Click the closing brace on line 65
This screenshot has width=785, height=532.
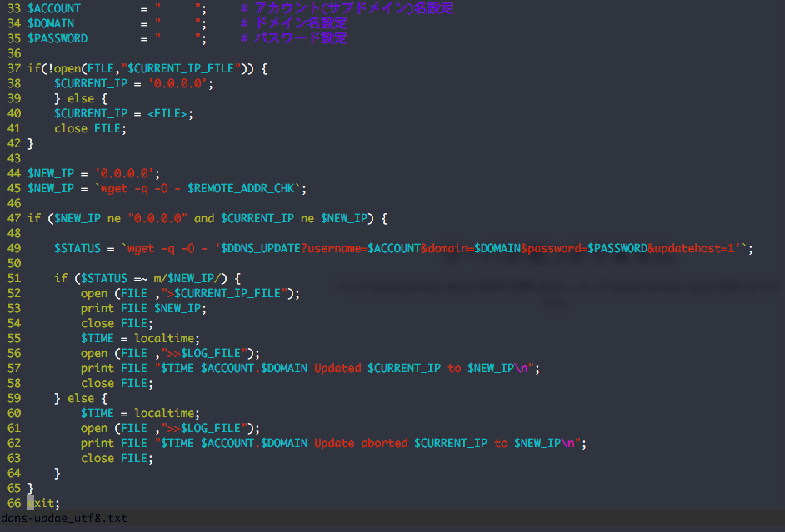[x=29, y=488]
